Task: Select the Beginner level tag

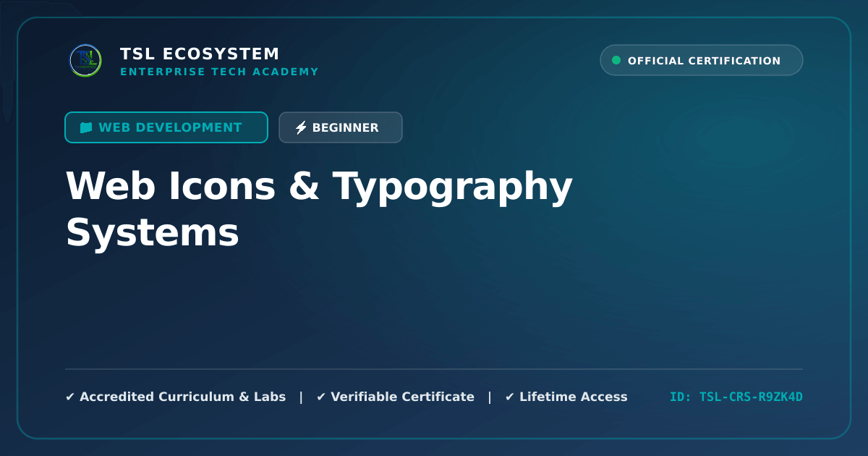Action: pyautogui.click(x=341, y=127)
